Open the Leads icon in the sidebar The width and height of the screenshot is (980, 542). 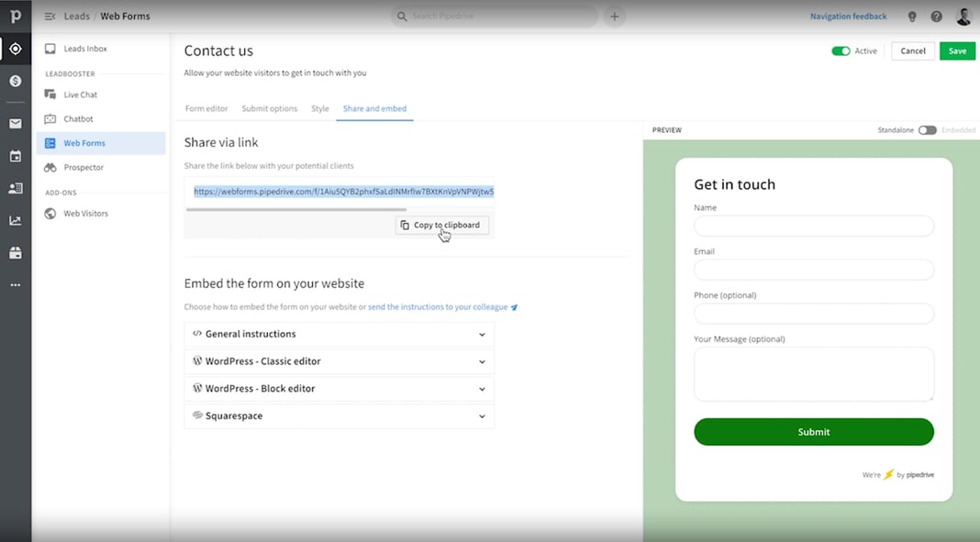[14, 47]
